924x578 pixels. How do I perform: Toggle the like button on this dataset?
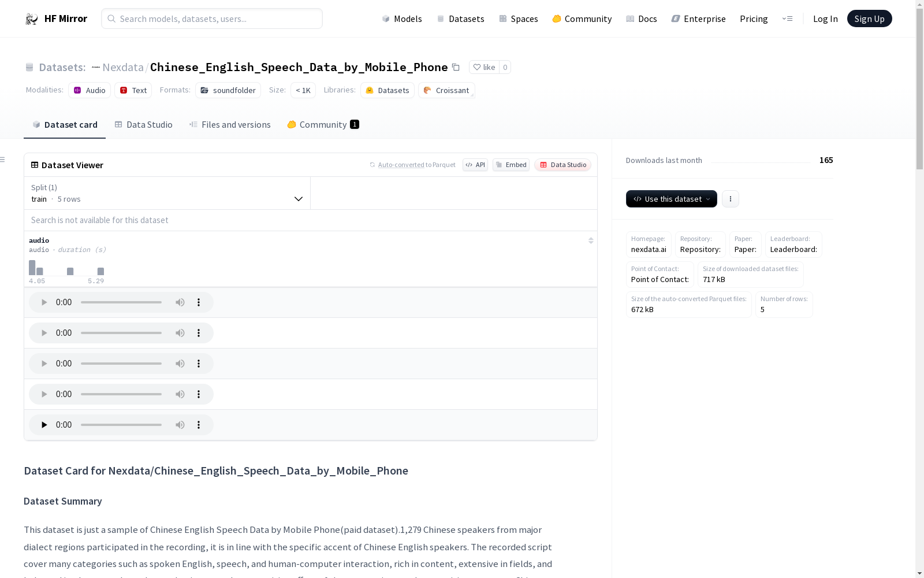[x=485, y=67]
